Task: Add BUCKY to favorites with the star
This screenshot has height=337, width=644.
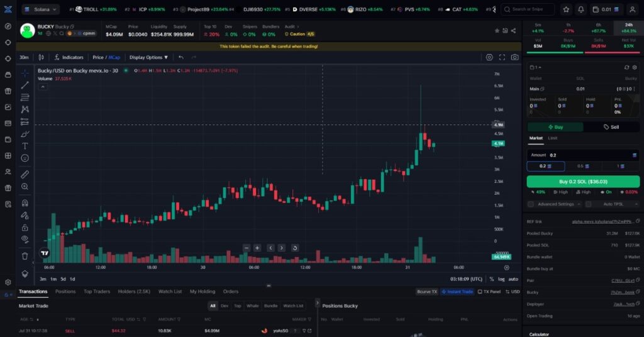Action: pos(497,31)
